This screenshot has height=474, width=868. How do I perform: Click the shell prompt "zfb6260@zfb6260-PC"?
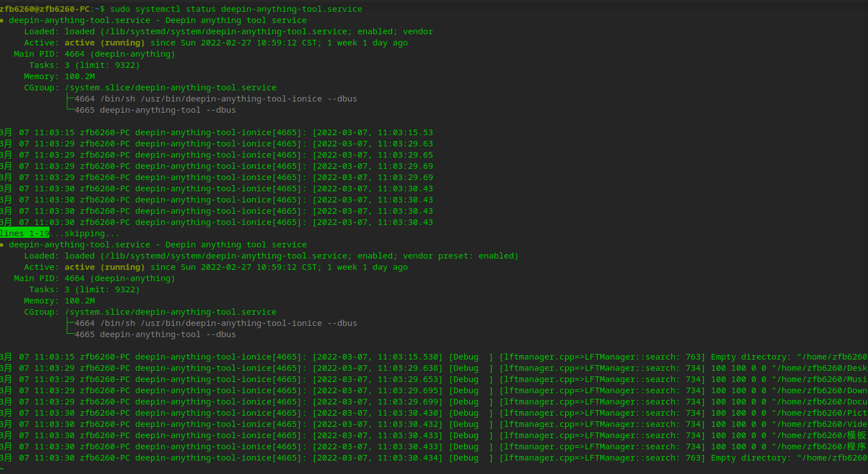(x=45, y=9)
